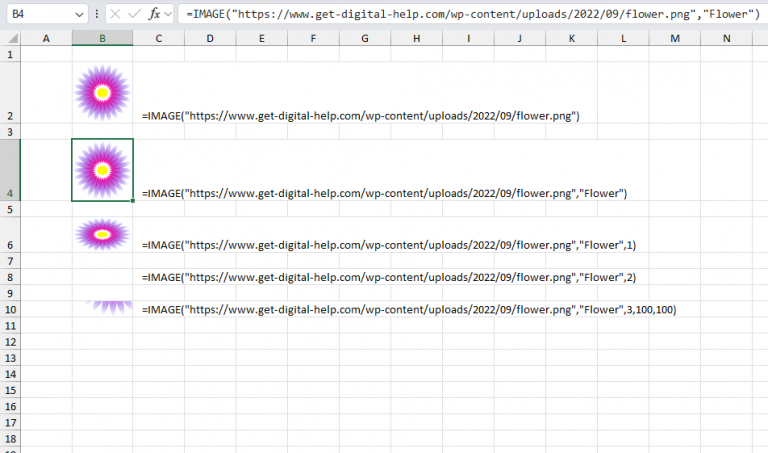The width and height of the screenshot is (768, 453).
Task: Click the cropped flower image in B10
Action: pos(109,308)
